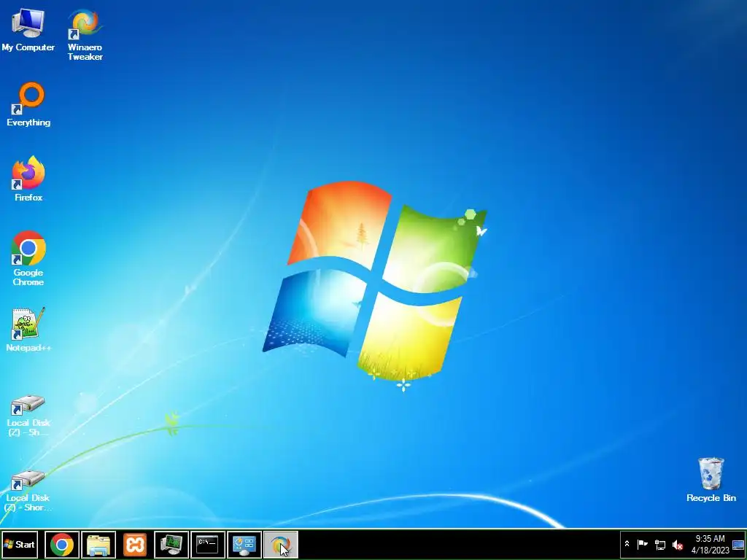Open the Control Panel taskbar icon
747x560 pixels.
244,544
